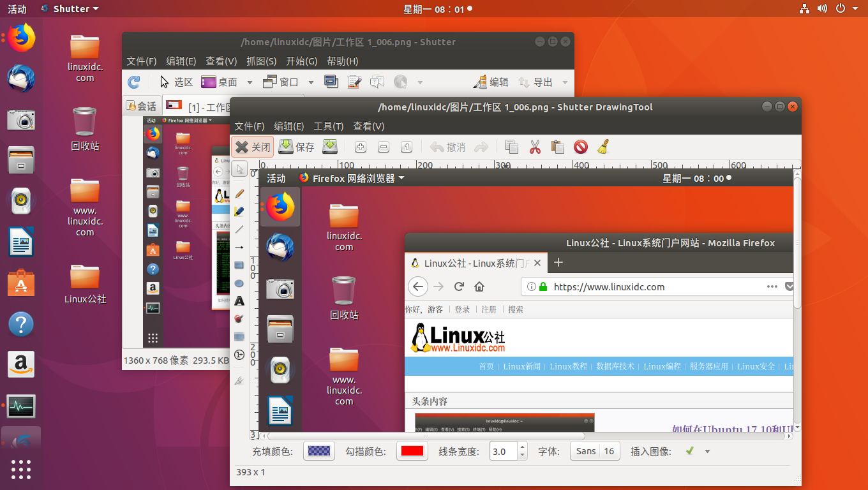Open 查看(V) menu in DrawingTool
Image resolution: width=868 pixels, height=490 pixels.
coord(369,126)
